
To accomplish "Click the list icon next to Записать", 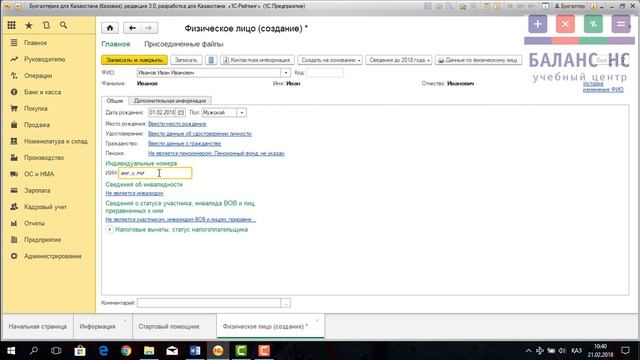I will click(x=211, y=60).
